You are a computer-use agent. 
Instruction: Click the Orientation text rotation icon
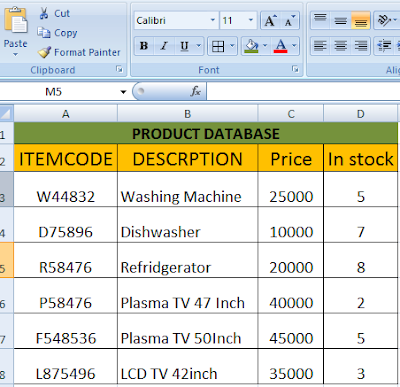384,20
